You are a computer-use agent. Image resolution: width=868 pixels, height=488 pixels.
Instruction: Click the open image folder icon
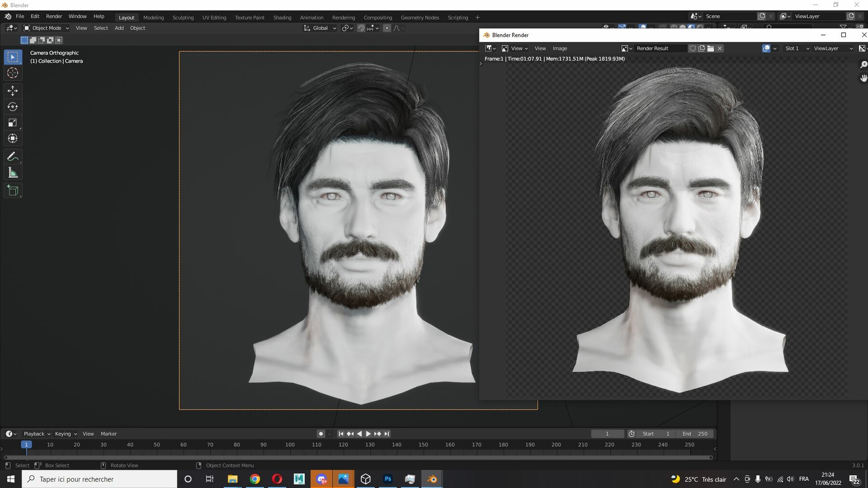(710, 48)
